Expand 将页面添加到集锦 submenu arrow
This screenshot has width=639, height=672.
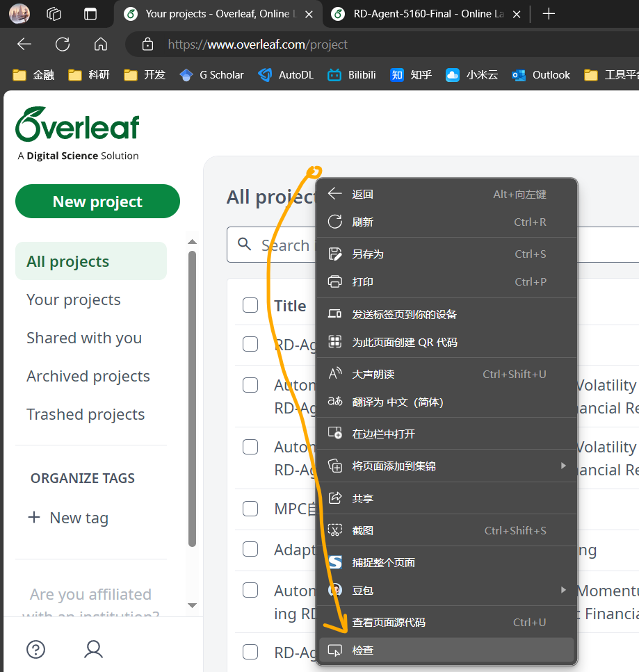563,466
